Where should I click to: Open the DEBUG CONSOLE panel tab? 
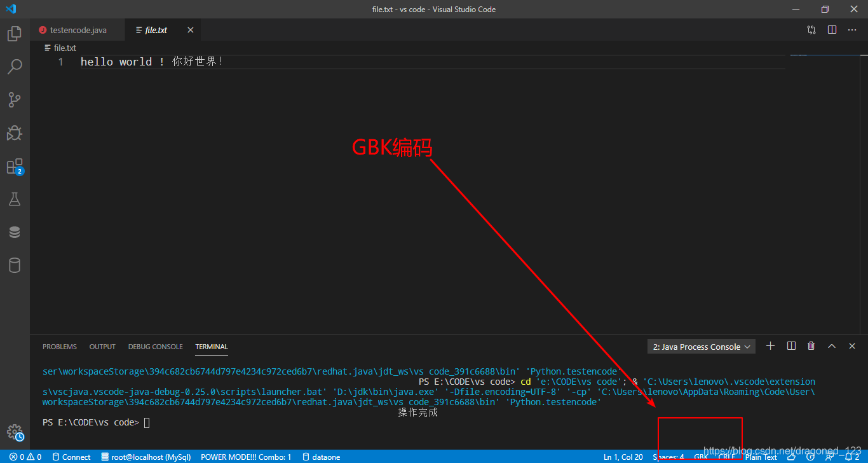[156, 347]
